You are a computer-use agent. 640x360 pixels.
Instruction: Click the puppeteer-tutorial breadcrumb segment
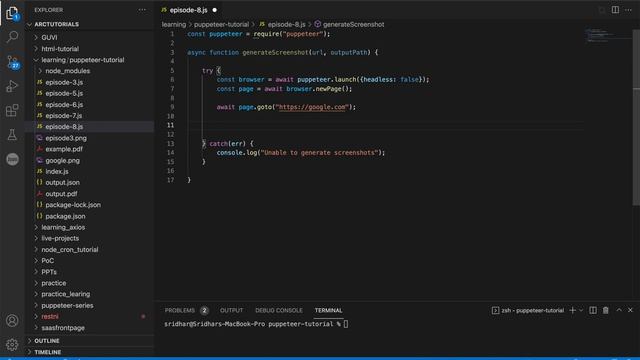point(221,24)
